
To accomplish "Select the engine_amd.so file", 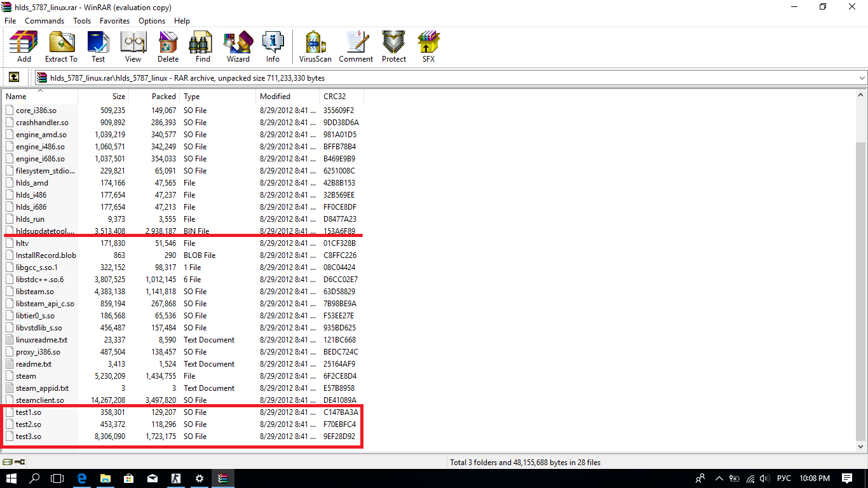I will [41, 135].
